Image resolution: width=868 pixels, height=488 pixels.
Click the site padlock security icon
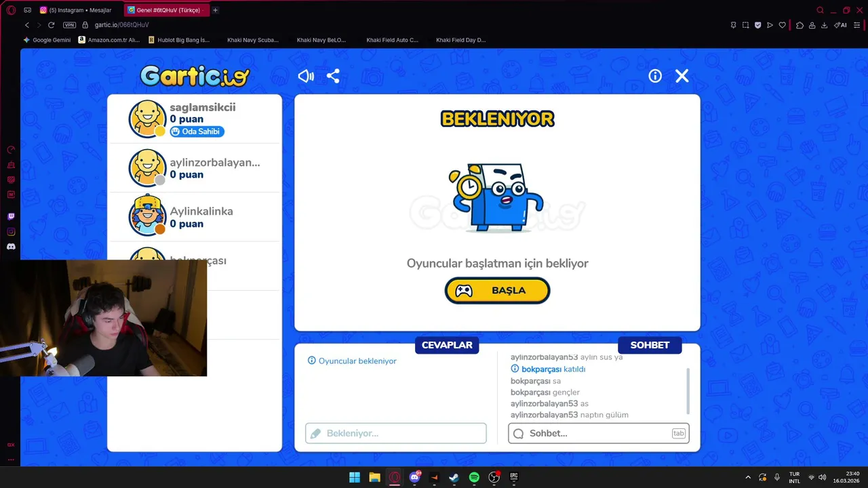pyautogui.click(x=85, y=25)
